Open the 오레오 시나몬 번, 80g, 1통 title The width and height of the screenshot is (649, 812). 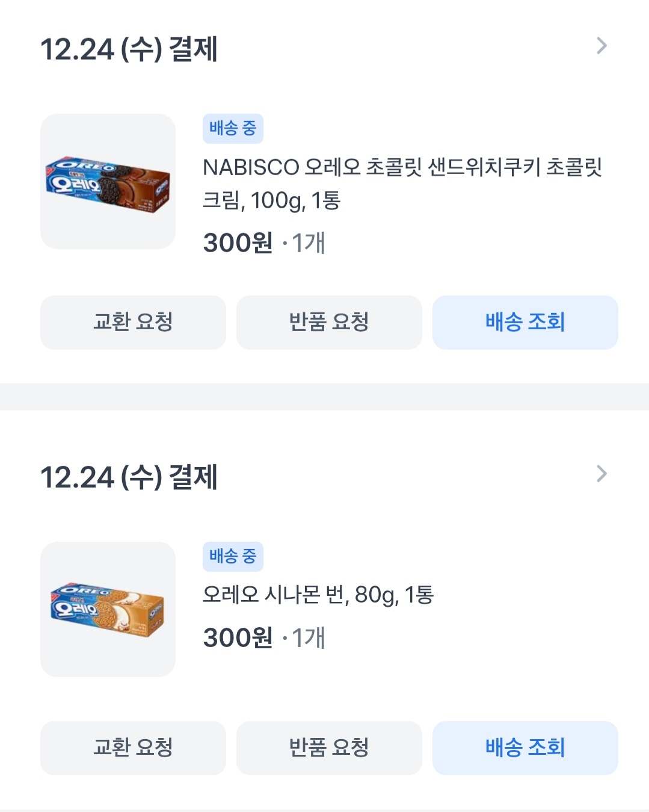click(318, 595)
